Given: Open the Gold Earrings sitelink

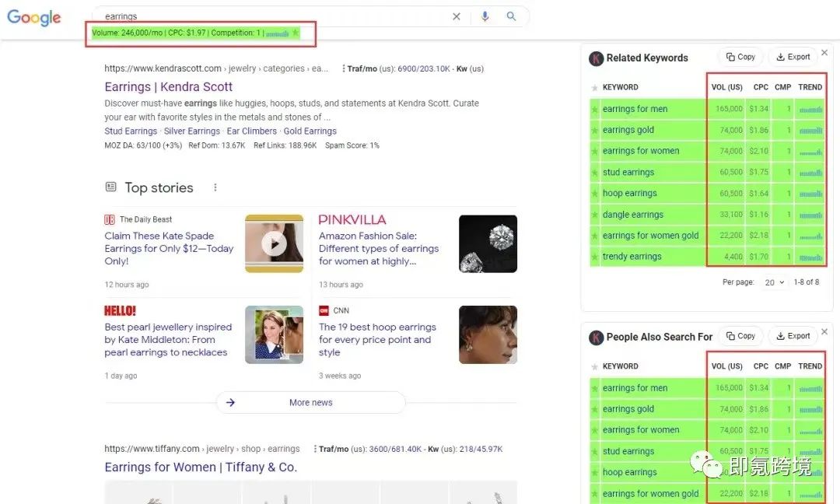Looking at the screenshot, I should coord(310,131).
